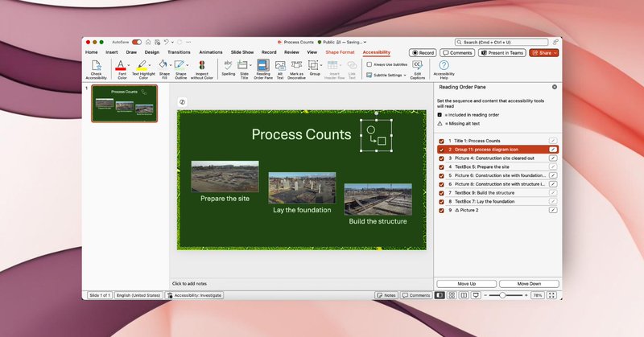
Task: Uncheck Picture 6 reading order checkbox
Action: click(441, 175)
